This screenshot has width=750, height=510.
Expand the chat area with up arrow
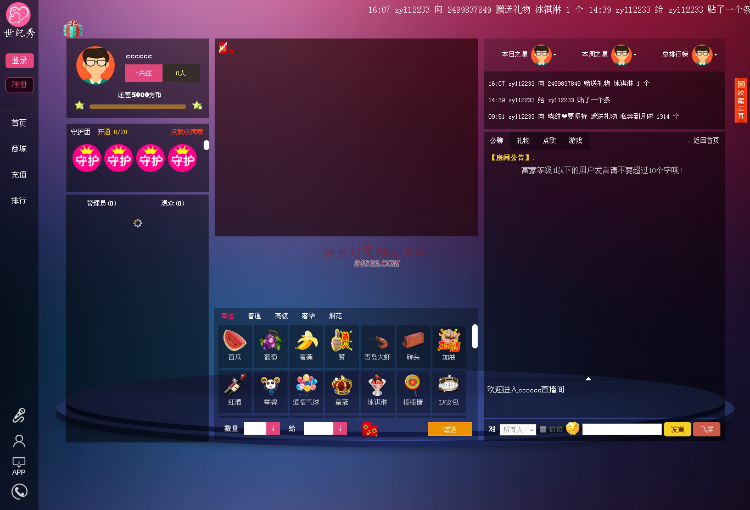pos(588,379)
